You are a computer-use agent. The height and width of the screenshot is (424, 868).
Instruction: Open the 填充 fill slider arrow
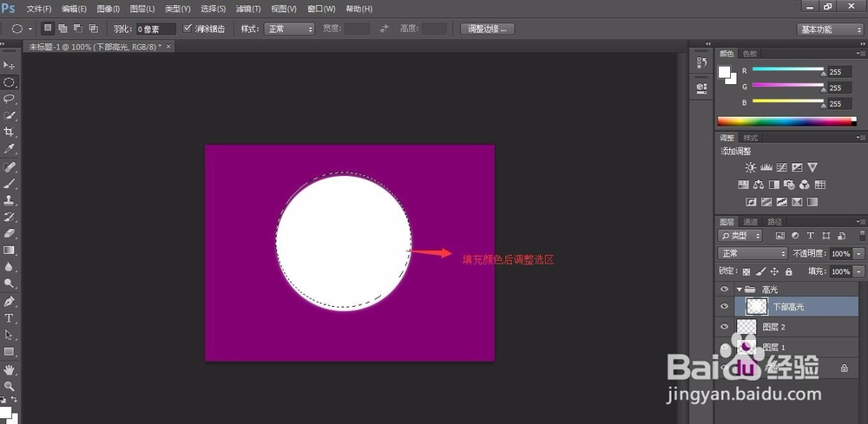click(858, 271)
